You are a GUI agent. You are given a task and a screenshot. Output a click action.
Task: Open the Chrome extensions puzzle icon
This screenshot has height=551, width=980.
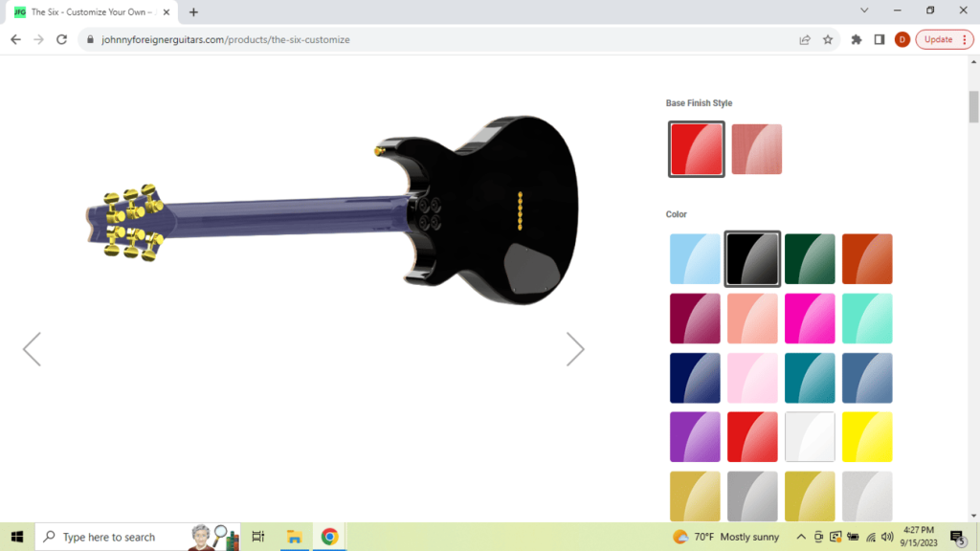[856, 39]
